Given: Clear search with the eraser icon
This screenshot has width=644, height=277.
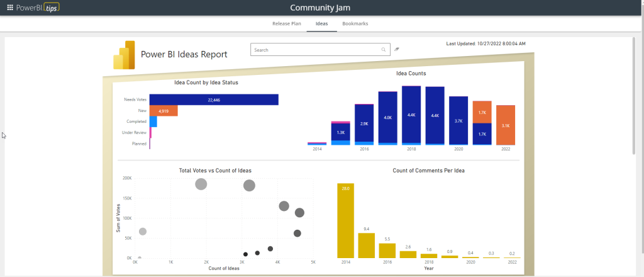Looking at the screenshot, I should 397,49.
